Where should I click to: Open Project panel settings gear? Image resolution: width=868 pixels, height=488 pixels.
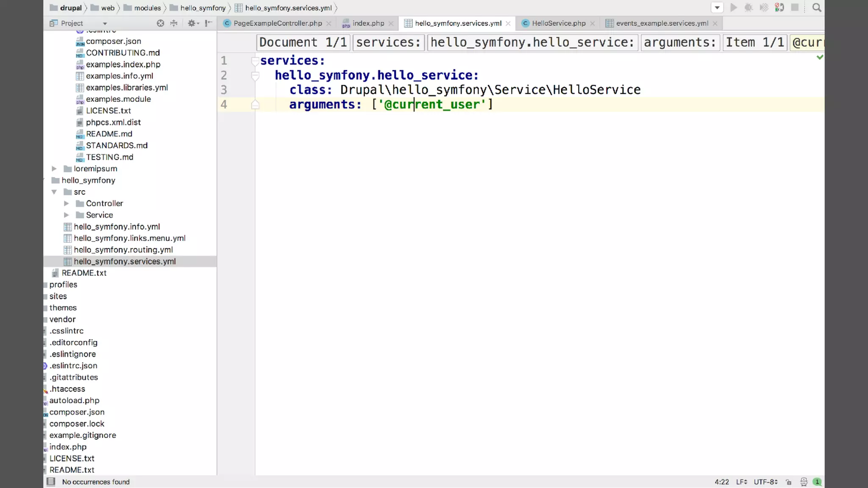tap(192, 23)
